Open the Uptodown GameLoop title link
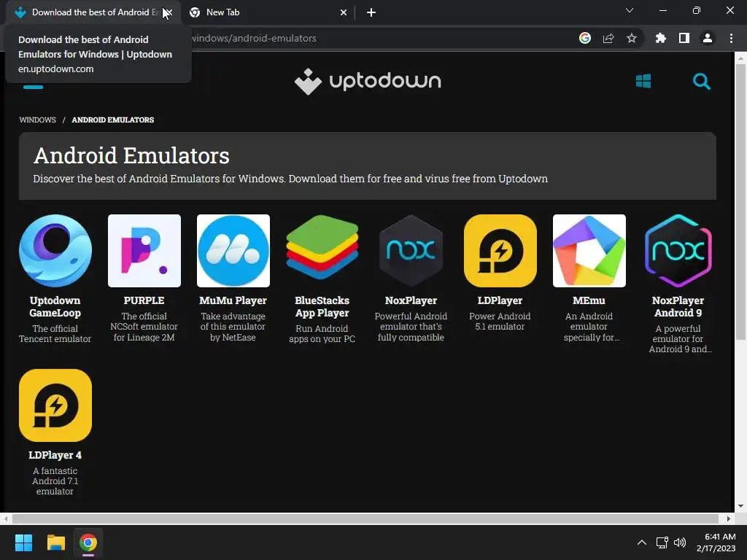 (x=55, y=307)
